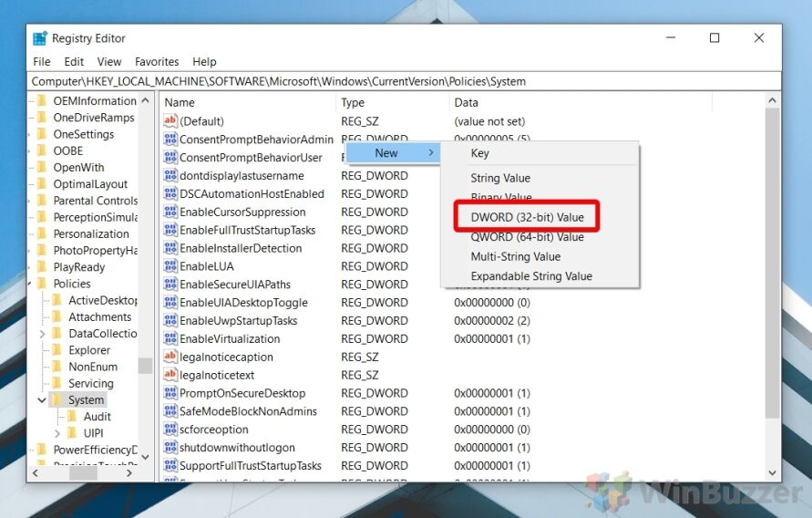This screenshot has width=812, height=518.
Task: Click the EnableSecureUIAPaths DWORD icon
Action: coord(170,284)
